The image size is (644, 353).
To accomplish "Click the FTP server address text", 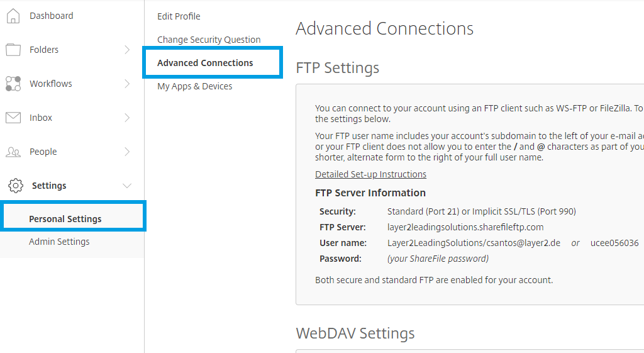I will [x=465, y=227].
